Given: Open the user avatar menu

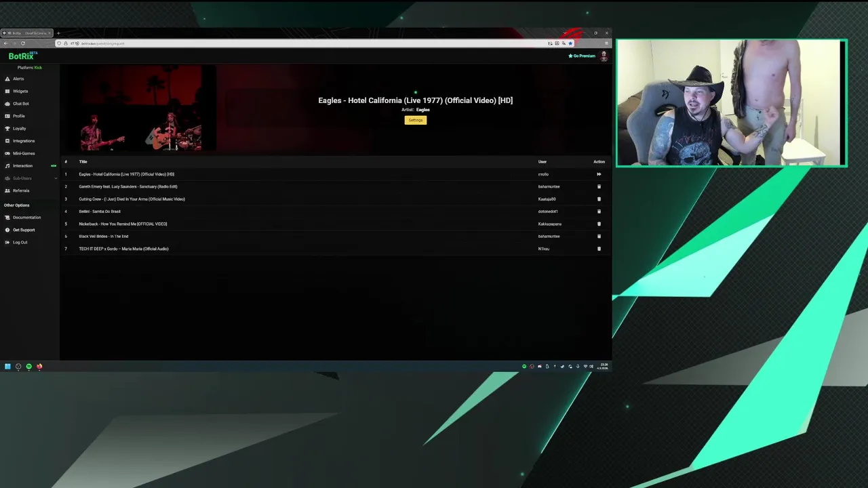Looking at the screenshot, I should 604,56.
